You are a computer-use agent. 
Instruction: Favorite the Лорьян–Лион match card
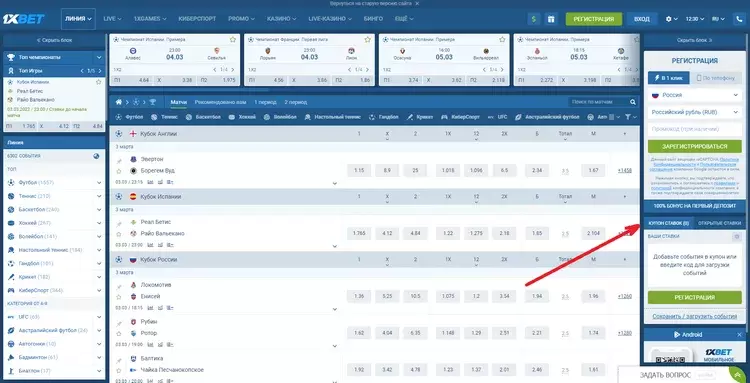coord(367,39)
